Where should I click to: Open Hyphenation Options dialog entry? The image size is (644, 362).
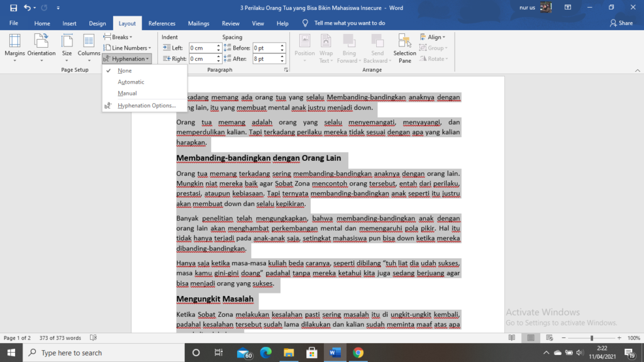click(x=146, y=106)
